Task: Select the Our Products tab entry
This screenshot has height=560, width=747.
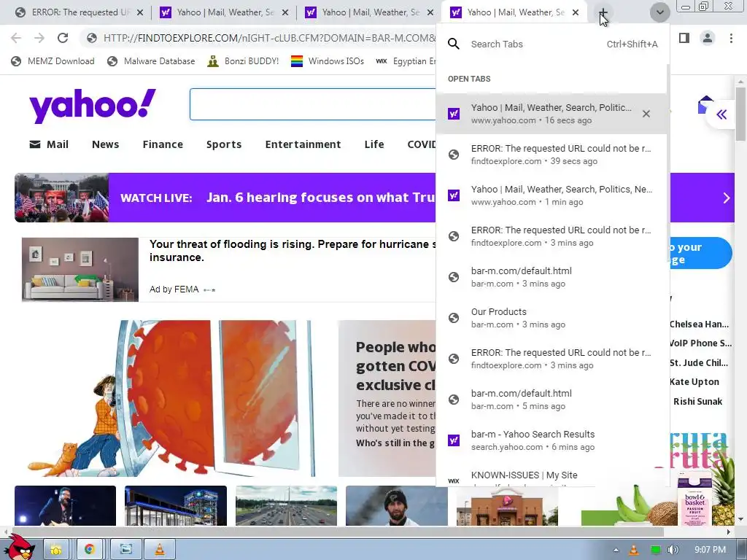Action: tap(551, 318)
